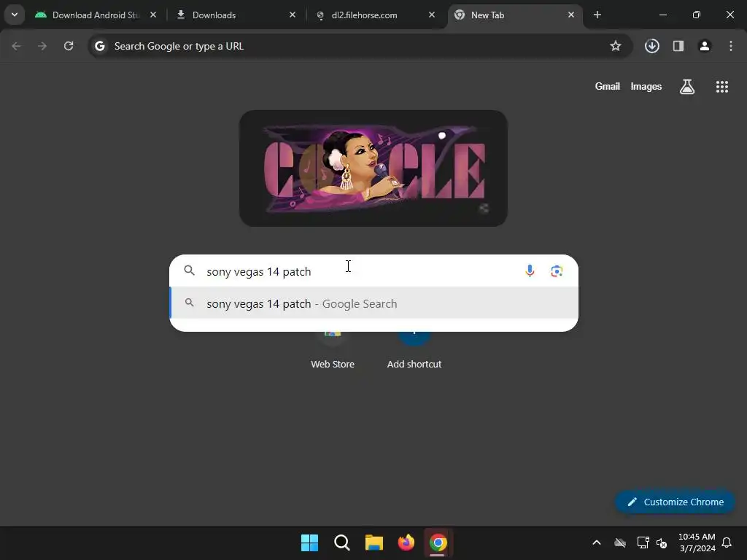Close the New Tab tab
This screenshot has height=560, width=747.
point(571,15)
